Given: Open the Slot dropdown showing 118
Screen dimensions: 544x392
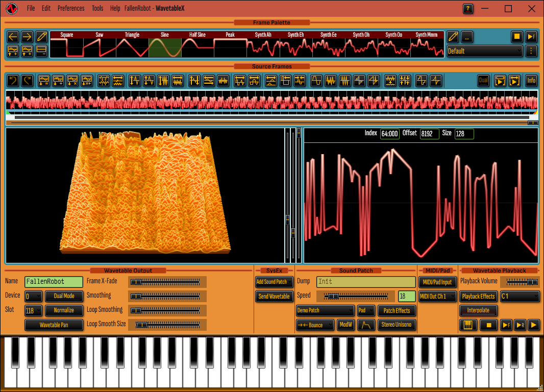Looking at the screenshot, I should 33,310.
